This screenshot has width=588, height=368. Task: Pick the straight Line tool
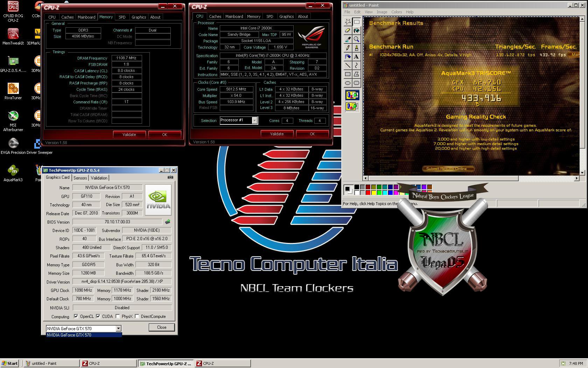pyautogui.click(x=348, y=65)
